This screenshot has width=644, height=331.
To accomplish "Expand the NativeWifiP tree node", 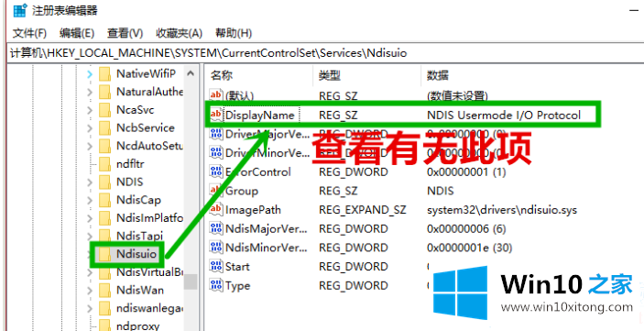I will (90, 74).
